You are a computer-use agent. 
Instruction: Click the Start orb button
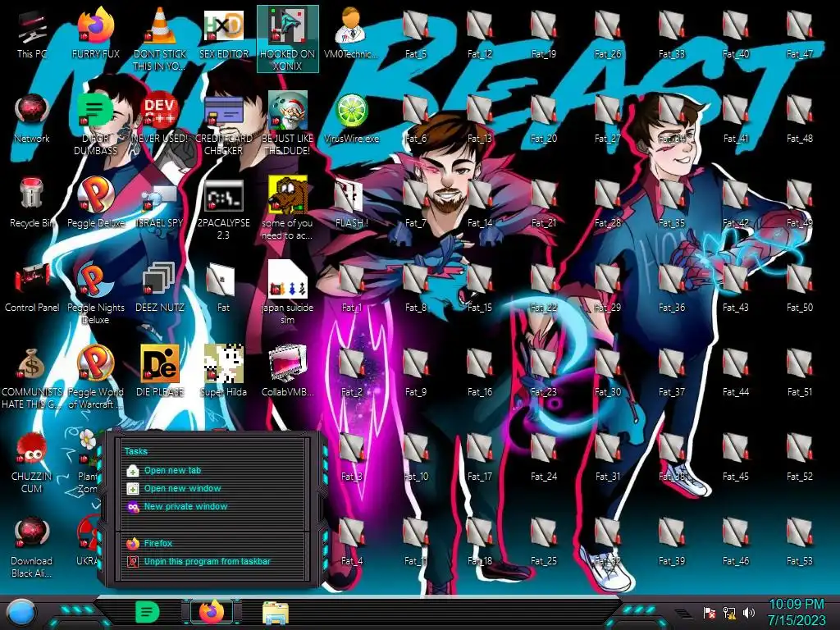pos(21,613)
